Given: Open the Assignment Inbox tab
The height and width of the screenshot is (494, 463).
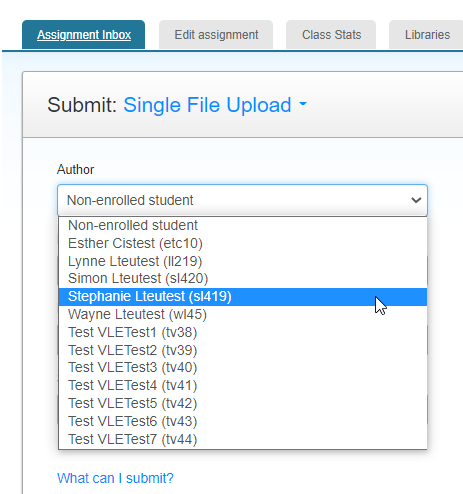Looking at the screenshot, I should tap(84, 35).
